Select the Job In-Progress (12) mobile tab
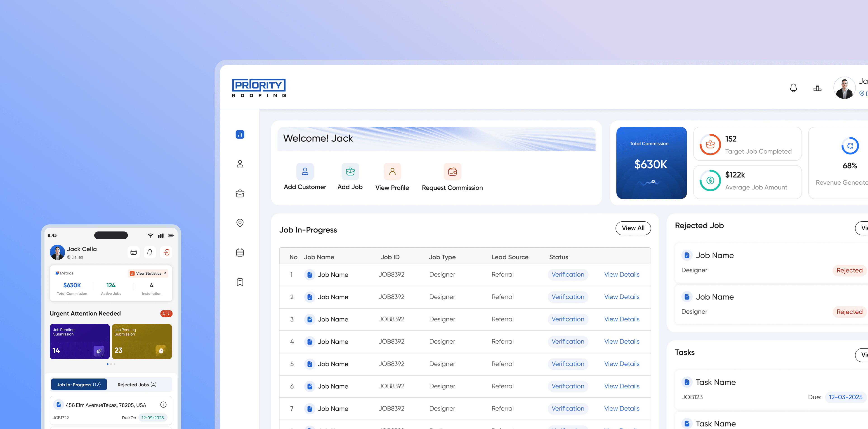 [79, 384]
